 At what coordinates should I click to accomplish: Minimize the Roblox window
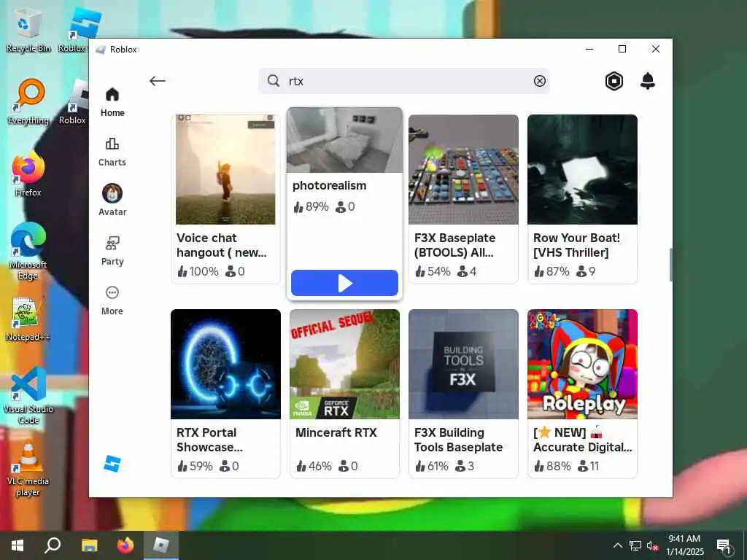589,49
